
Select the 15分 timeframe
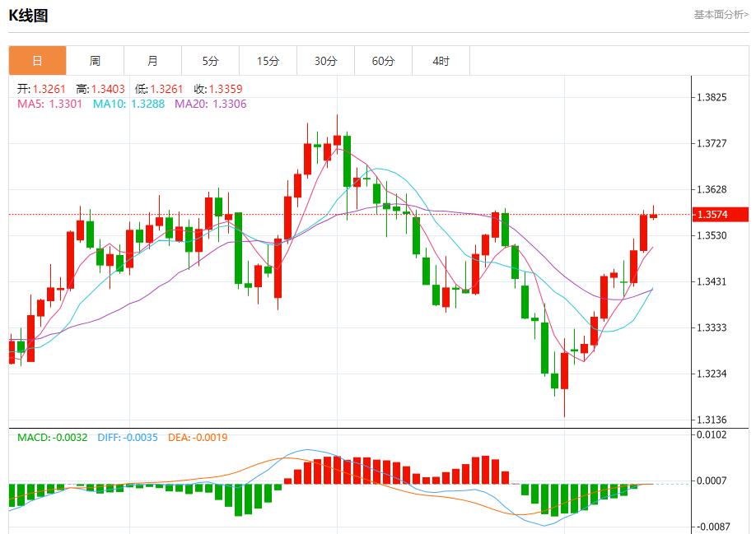click(268, 60)
